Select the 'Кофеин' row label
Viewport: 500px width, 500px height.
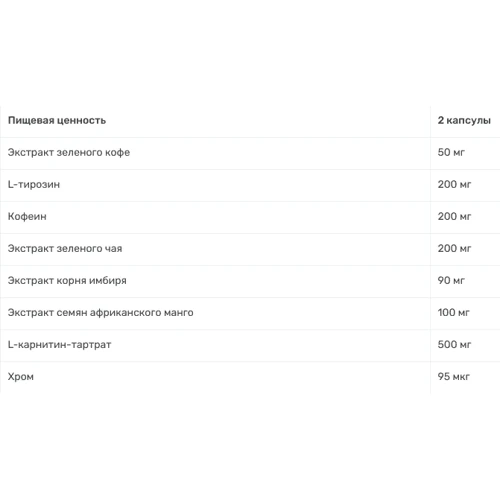pyautogui.click(x=27, y=216)
